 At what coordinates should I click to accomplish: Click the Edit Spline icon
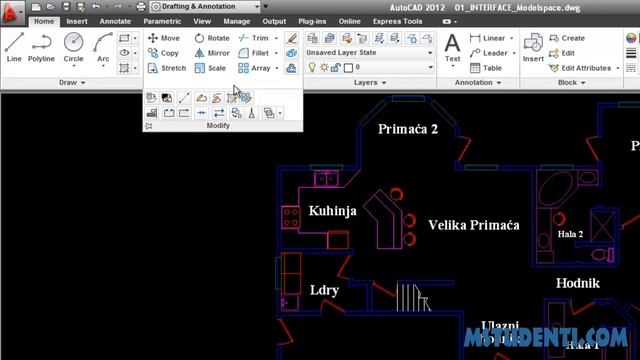(217, 98)
